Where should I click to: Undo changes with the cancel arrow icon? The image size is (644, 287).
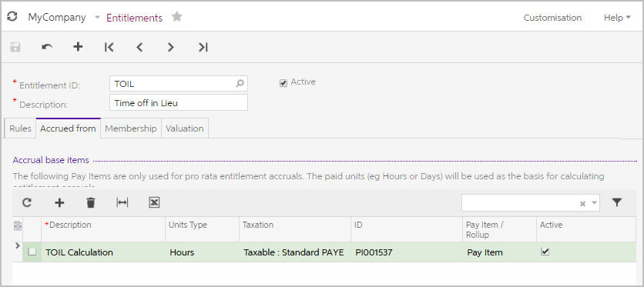(x=47, y=47)
